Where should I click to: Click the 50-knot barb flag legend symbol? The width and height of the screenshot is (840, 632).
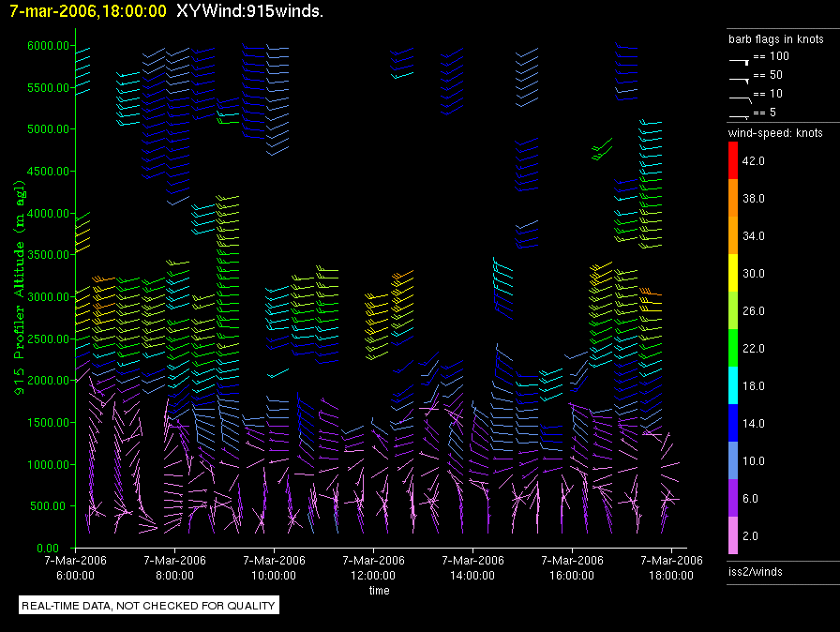[740, 78]
